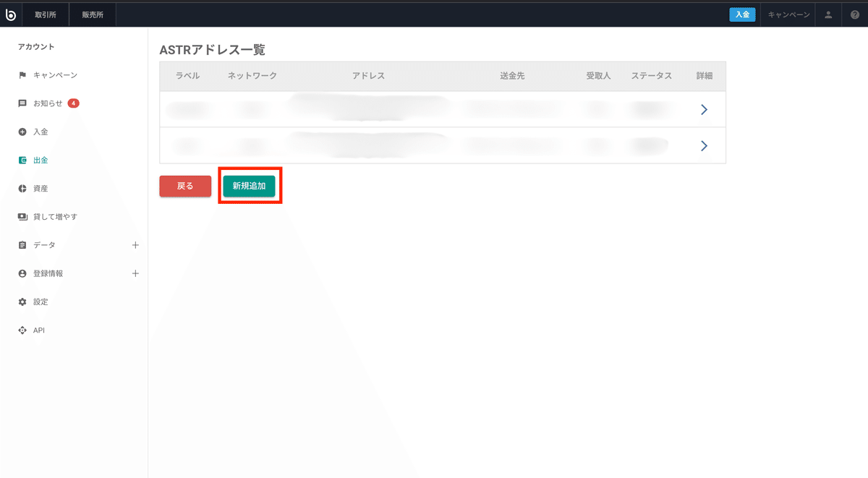Image resolution: width=868 pixels, height=478 pixels.
Task: Click the red 戻る button
Action: (x=185, y=186)
